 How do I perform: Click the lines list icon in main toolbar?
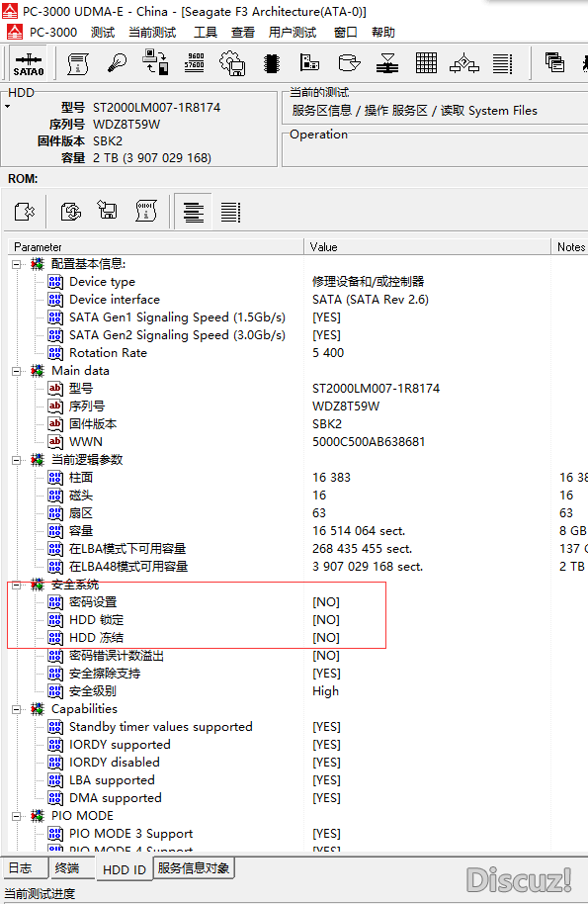pos(502,63)
